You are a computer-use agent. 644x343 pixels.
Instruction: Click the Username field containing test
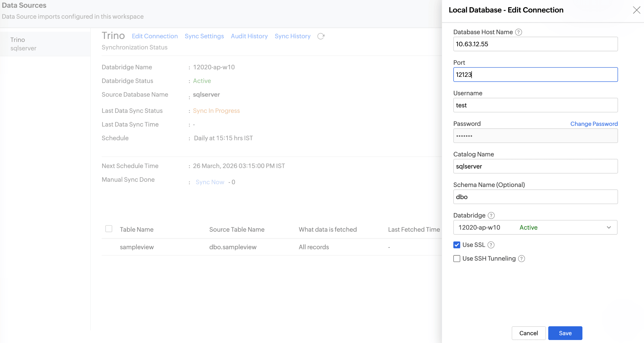point(535,105)
